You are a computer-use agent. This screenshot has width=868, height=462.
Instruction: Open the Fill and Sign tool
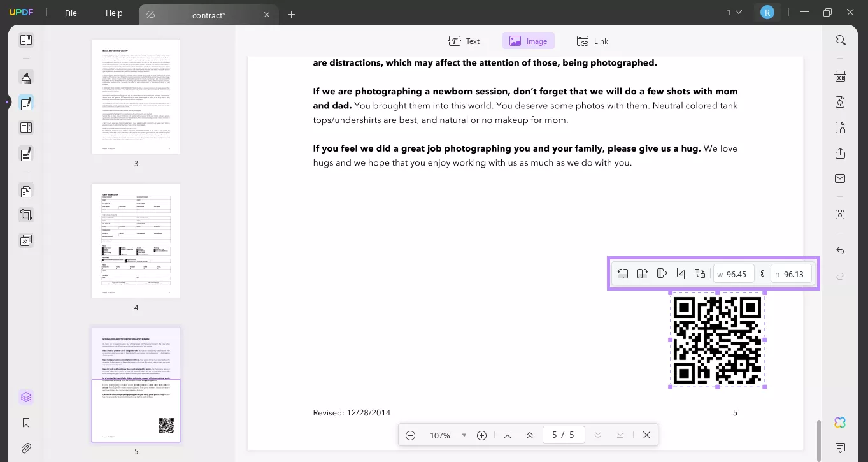click(x=26, y=154)
